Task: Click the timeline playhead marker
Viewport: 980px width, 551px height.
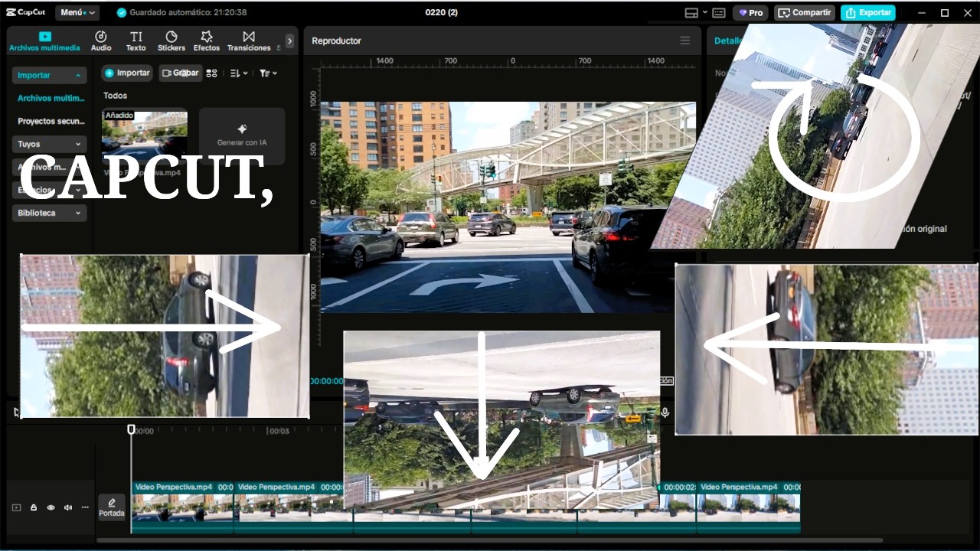Action: pyautogui.click(x=131, y=429)
